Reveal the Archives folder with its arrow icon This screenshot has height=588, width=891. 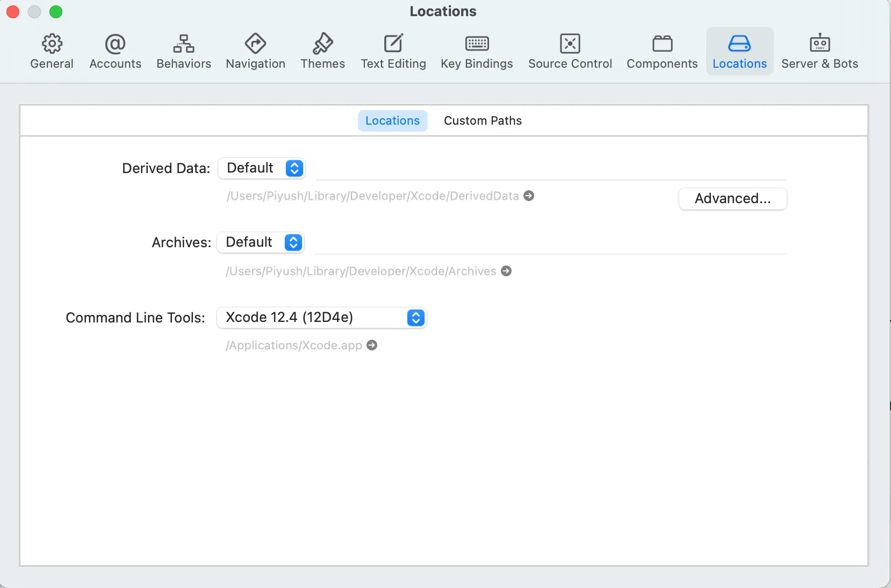coord(506,271)
